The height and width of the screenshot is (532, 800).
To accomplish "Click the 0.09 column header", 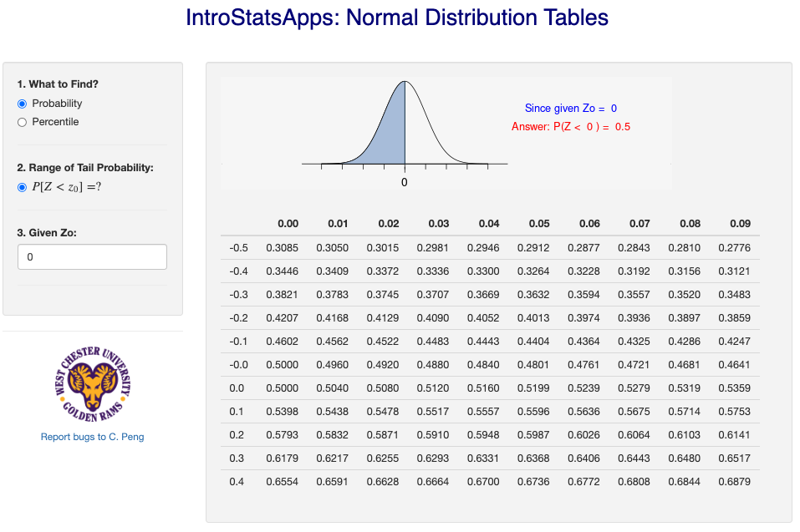I will tap(740, 224).
